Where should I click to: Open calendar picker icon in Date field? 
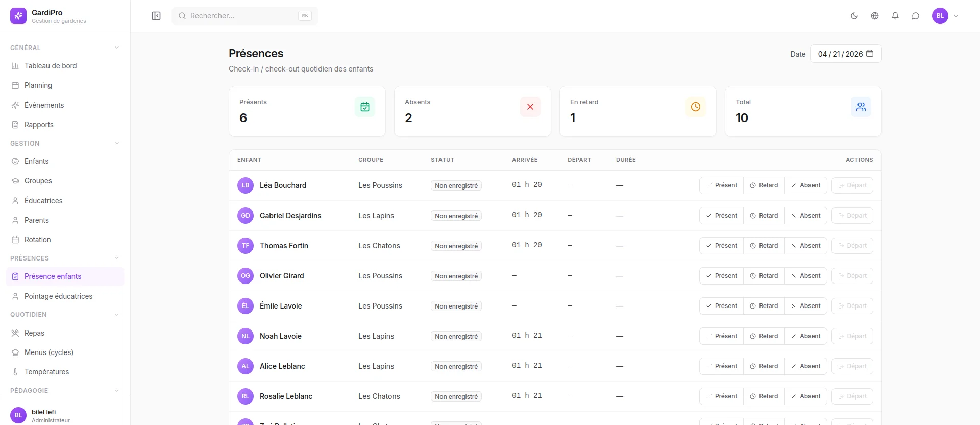[x=870, y=54]
